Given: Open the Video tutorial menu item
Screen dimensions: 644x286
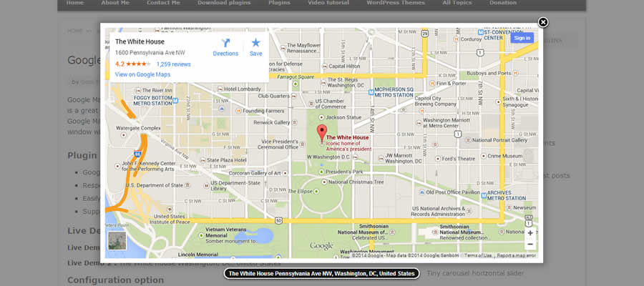Looking at the screenshot, I should point(328,3).
